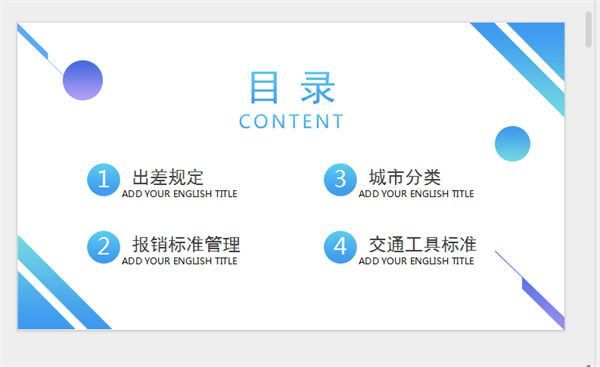The height and width of the screenshot is (367, 600).
Task: Click the numbered circle 2 icon
Action: pyautogui.click(x=104, y=247)
